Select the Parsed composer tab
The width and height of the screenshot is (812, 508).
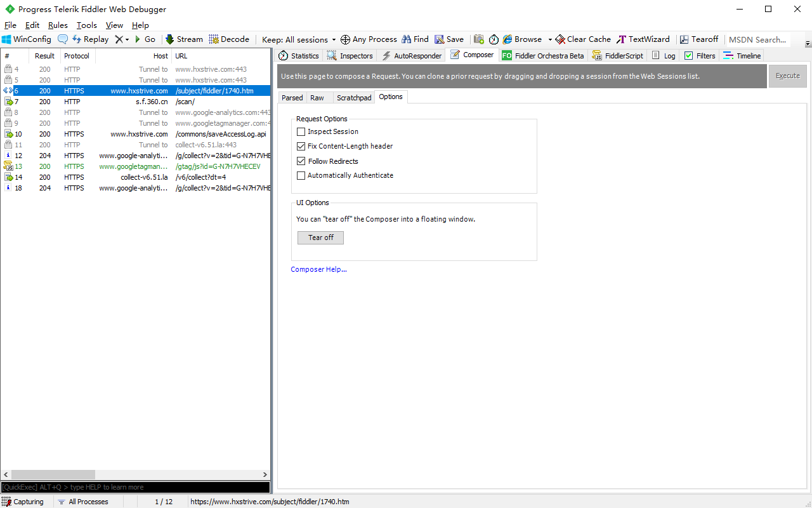click(x=292, y=98)
